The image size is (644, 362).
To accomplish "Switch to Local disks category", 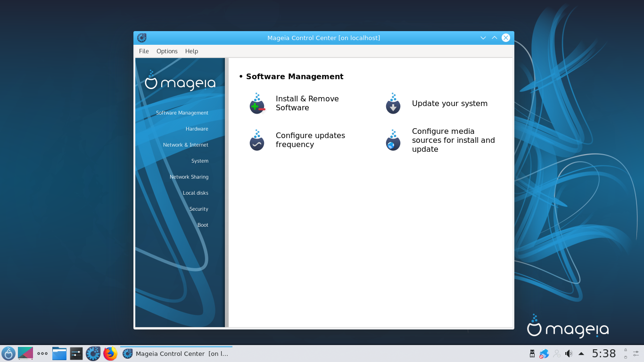I will (x=195, y=193).
